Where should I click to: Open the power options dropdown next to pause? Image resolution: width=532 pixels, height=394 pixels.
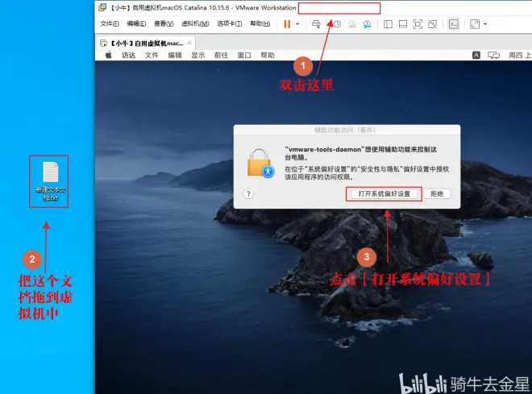(x=297, y=24)
